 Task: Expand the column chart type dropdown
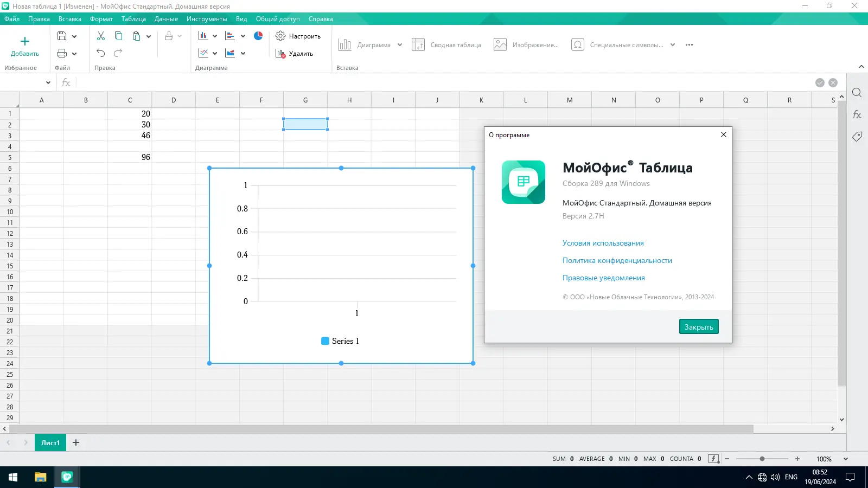point(215,36)
